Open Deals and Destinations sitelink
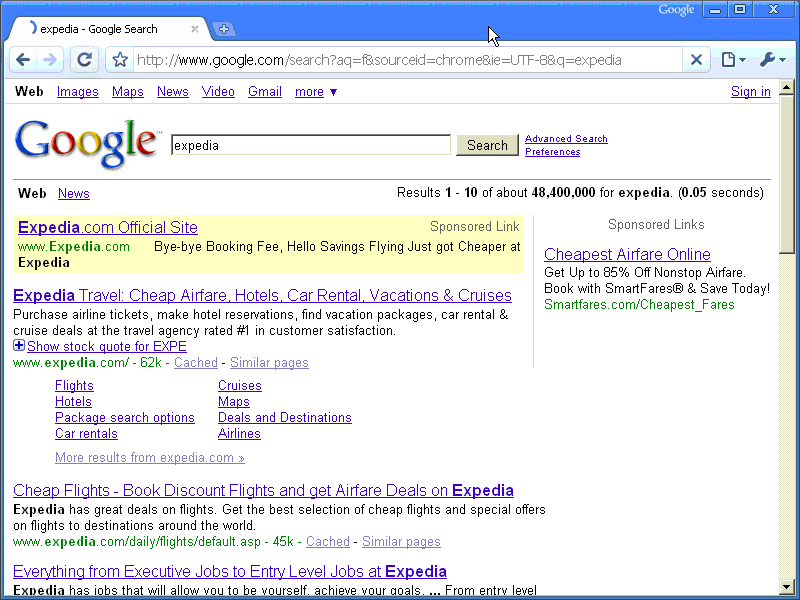The width and height of the screenshot is (800, 600). click(285, 417)
